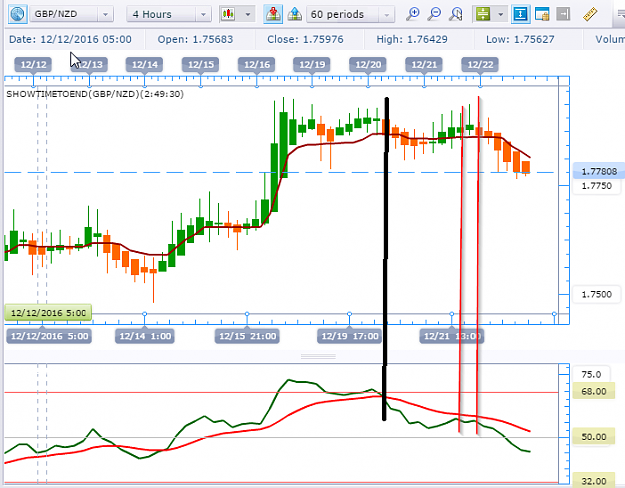The image size is (625, 488).
Task: Click the gray scroll-to-end icon
Action: pos(563,14)
